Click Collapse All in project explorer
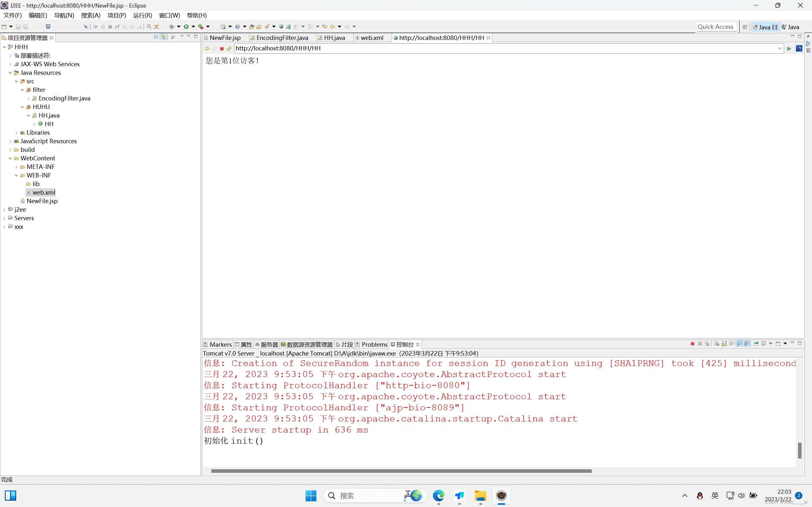 pos(156,37)
